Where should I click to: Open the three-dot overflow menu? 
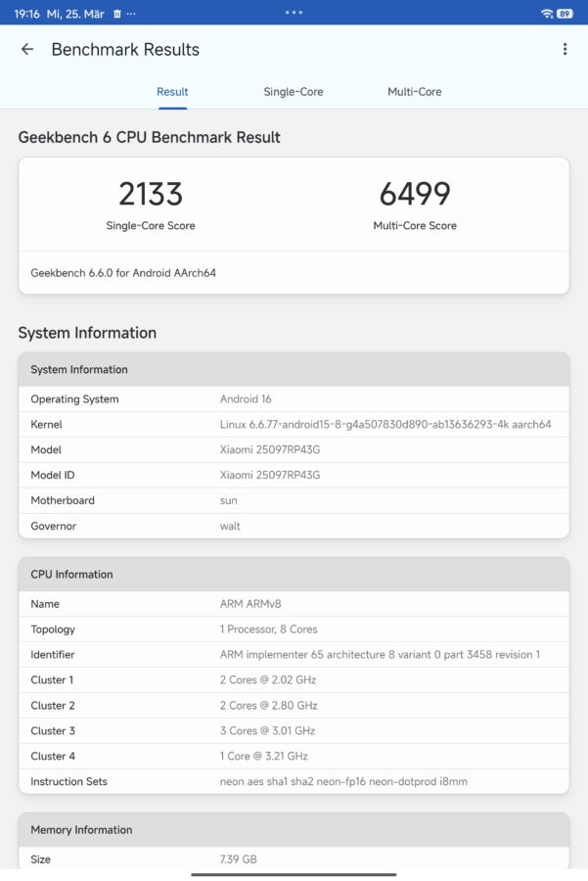[x=564, y=48]
